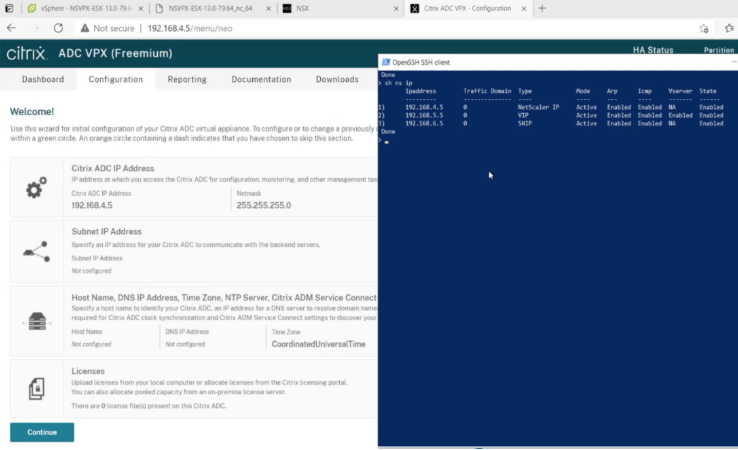Click the Continue button
This screenshot has width=738, height=450.
pos(42,432)
